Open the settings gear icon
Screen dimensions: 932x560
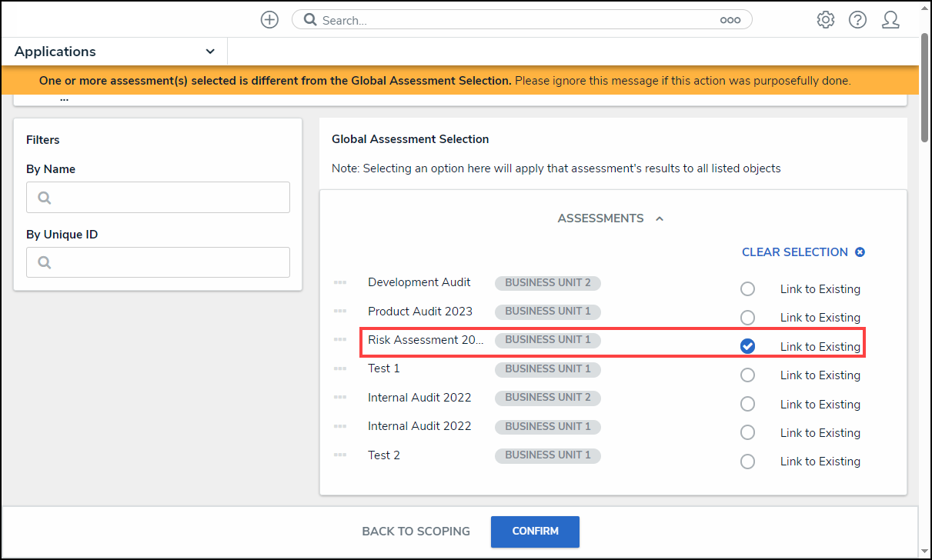(x=826, y=20)
